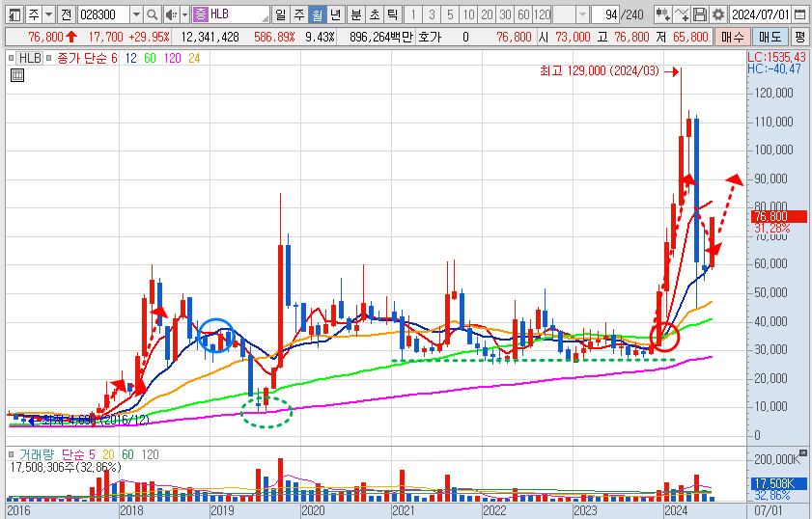The height and width of the screenshot is (519, 812).
Task: Select interval 30 button
Action: (x=505, y=14)
